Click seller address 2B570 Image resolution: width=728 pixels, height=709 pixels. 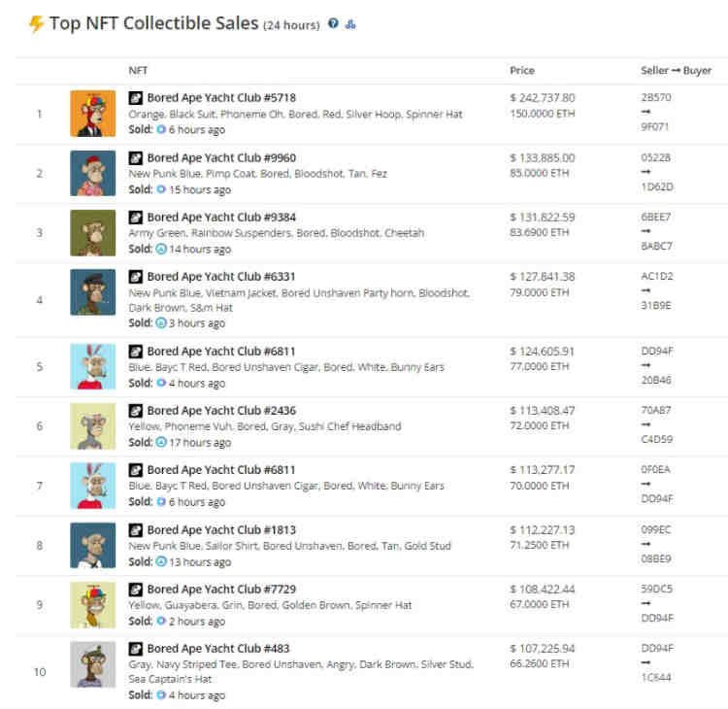pyautogui.click(x=655, y=97)
